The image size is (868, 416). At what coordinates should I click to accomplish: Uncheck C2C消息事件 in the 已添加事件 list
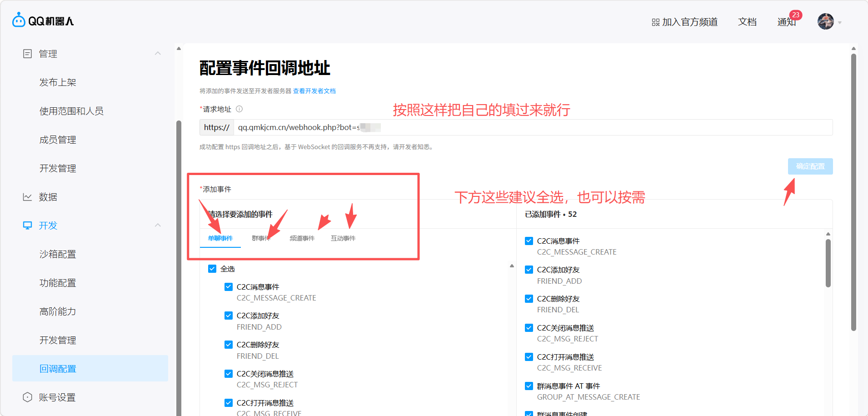(x=529, y=241)
